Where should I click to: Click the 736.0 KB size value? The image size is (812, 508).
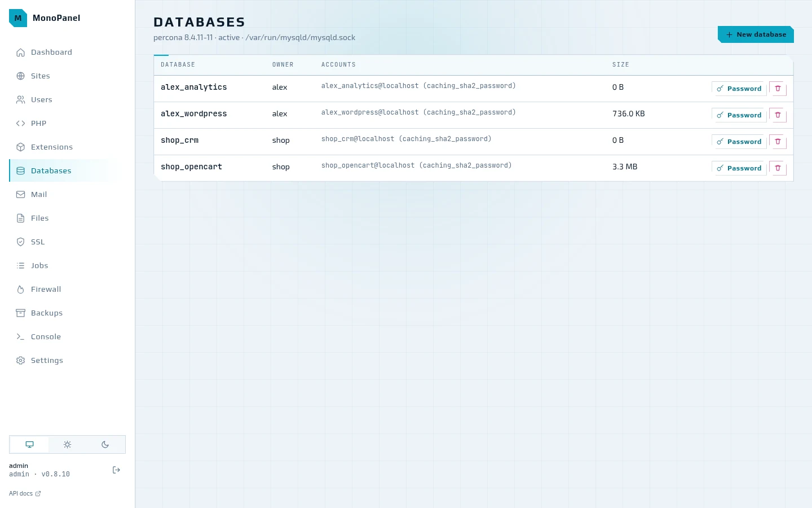(628, 113)
